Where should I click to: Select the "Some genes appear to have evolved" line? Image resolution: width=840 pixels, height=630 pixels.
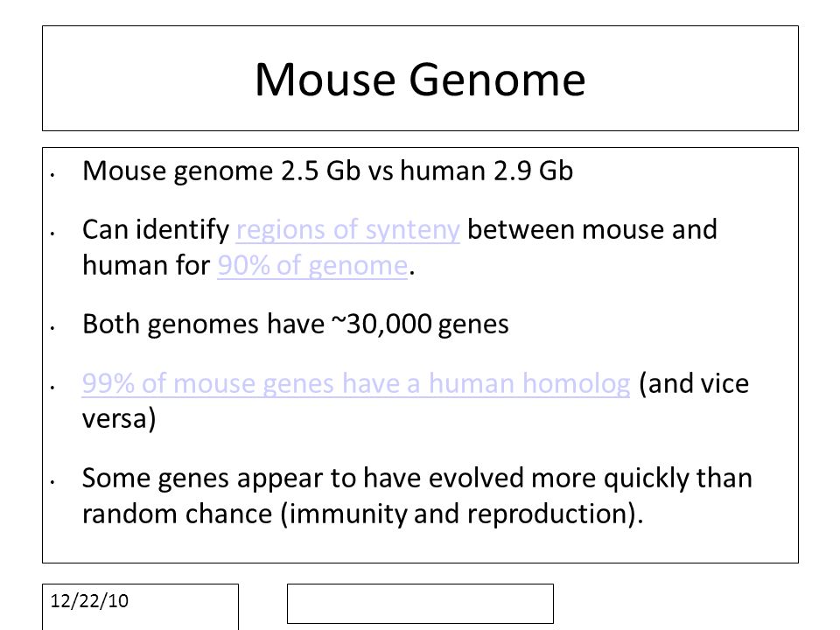(x=416, y=479)
